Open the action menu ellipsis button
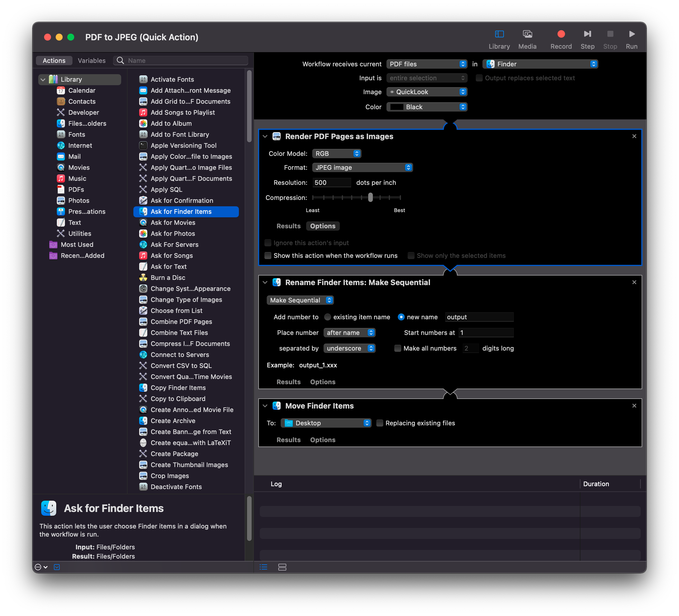Viewport: 679px width, 616px height. tap(41, 567)
